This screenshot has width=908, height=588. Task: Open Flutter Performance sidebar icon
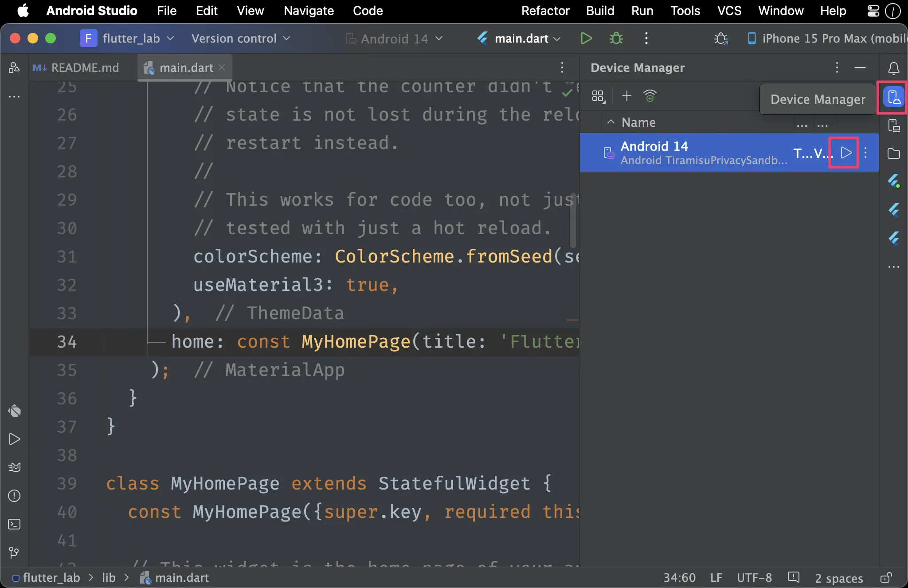893,238
